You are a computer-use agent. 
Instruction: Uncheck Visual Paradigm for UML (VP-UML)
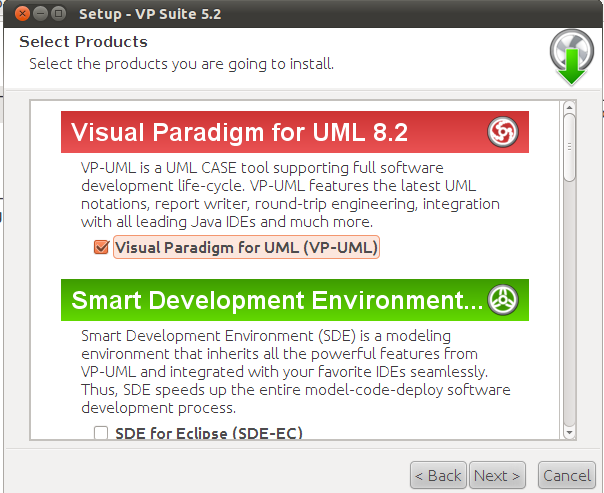point(101,247)
